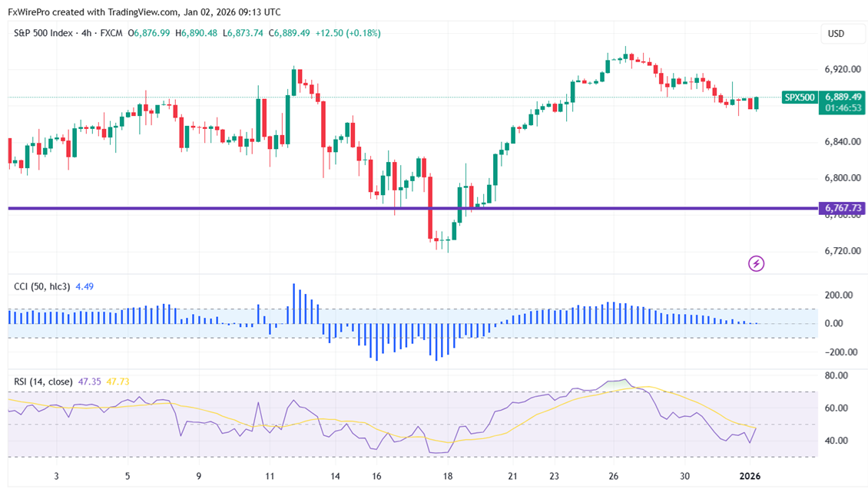
Task: Click the RSI 40.00 scale label
Action: coord(836,441)
